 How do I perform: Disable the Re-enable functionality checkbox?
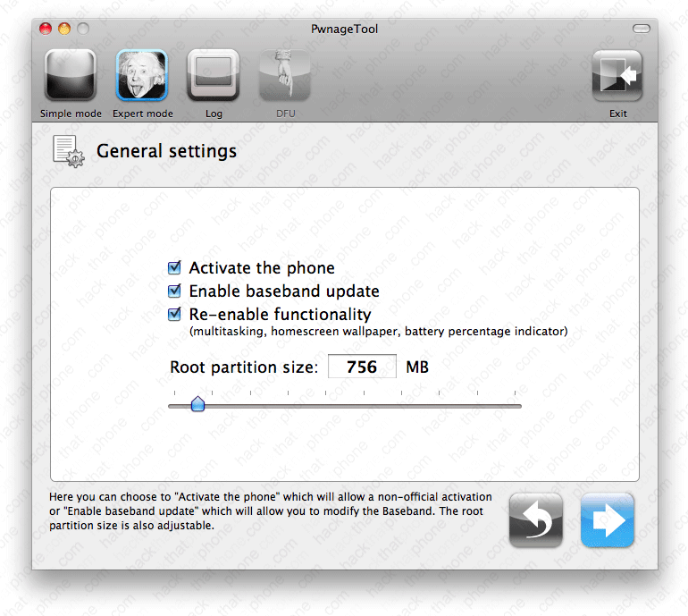pos(175,315)
